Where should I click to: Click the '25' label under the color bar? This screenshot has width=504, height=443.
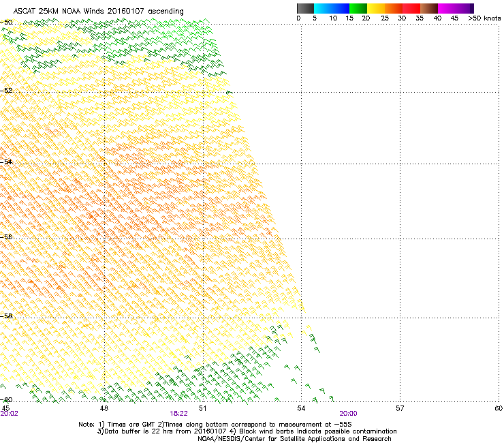pos(385,18)
